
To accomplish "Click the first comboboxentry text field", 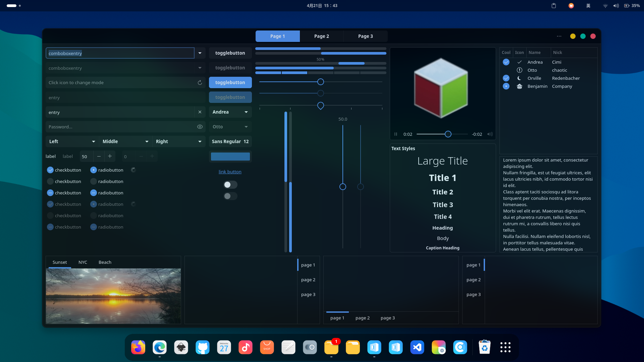I will 120,53.
